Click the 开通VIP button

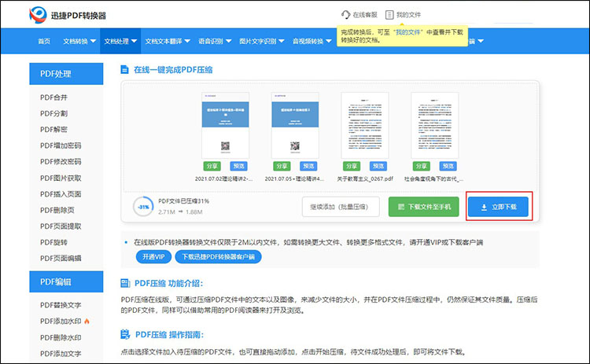(x=153, y=257)
